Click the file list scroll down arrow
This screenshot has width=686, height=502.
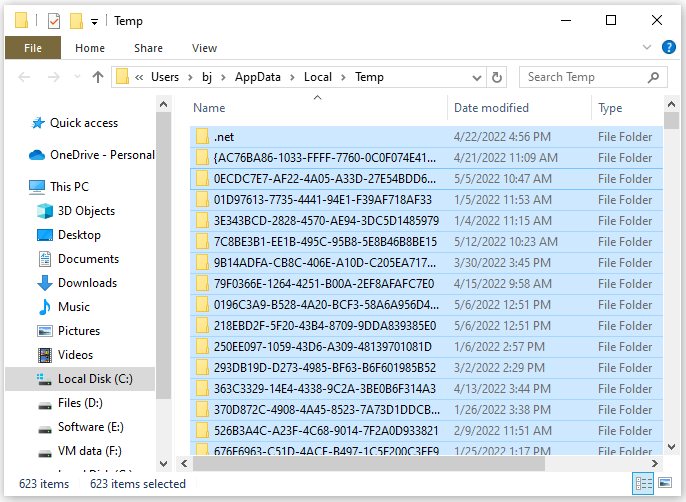tap(672, 447)
